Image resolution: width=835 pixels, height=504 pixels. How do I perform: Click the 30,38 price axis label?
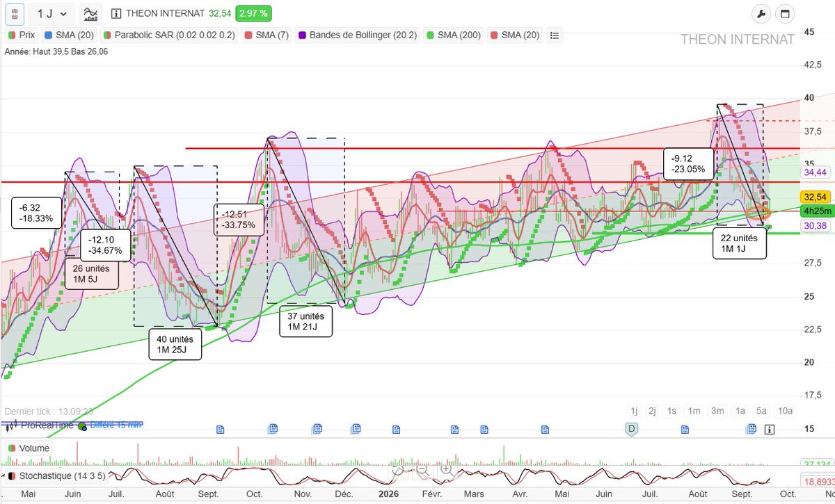[815, 225]
